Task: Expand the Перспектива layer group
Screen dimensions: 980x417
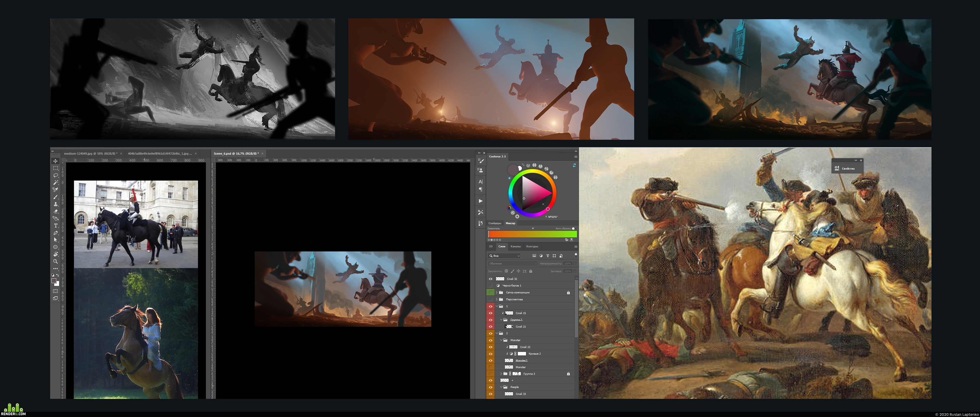Action: tap(496, 299)
